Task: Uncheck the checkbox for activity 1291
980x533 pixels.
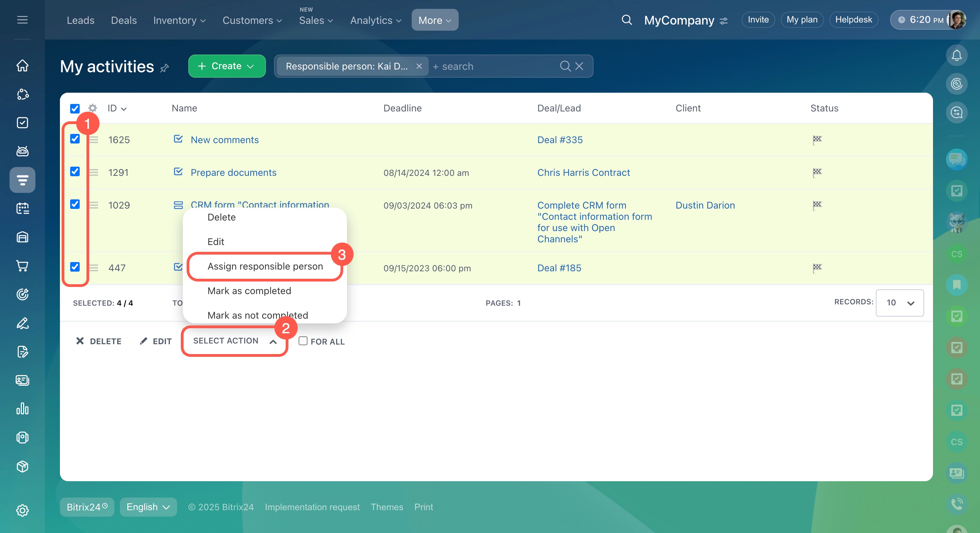Action: tap(75, 172)
